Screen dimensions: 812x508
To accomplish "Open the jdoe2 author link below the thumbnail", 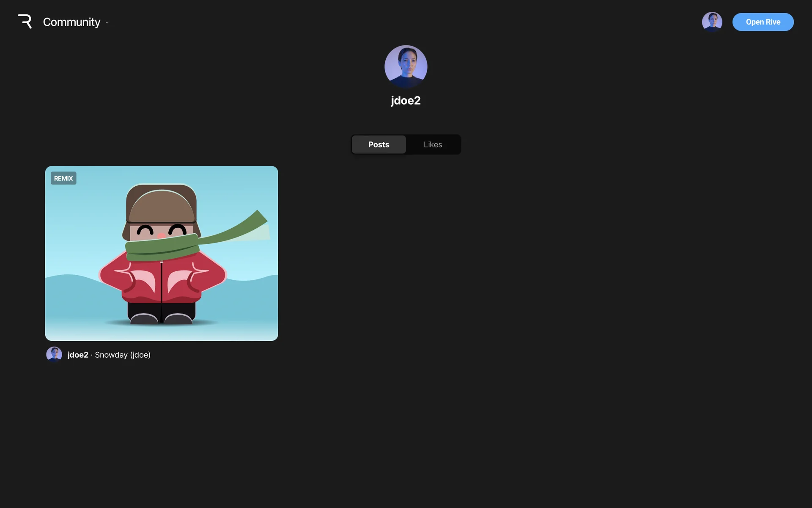I will tap(78, 355).
